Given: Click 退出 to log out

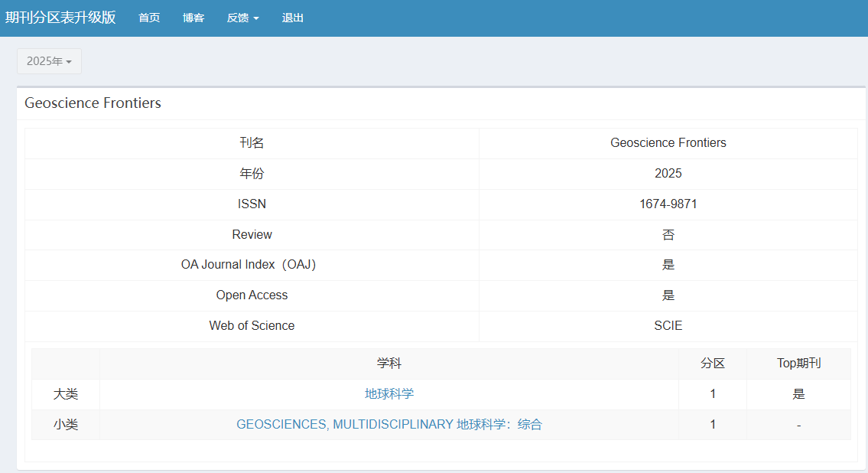Looking at the screenshot, I should point(292,18).
